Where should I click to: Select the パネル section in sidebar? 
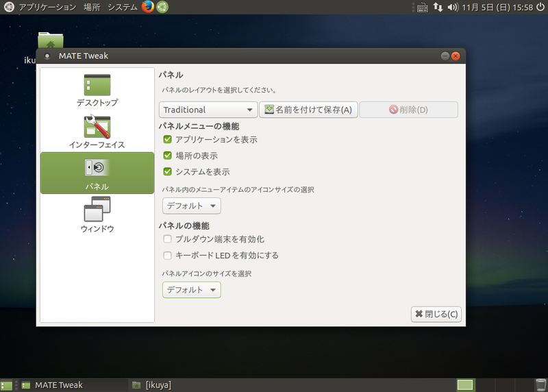point(97,173)
